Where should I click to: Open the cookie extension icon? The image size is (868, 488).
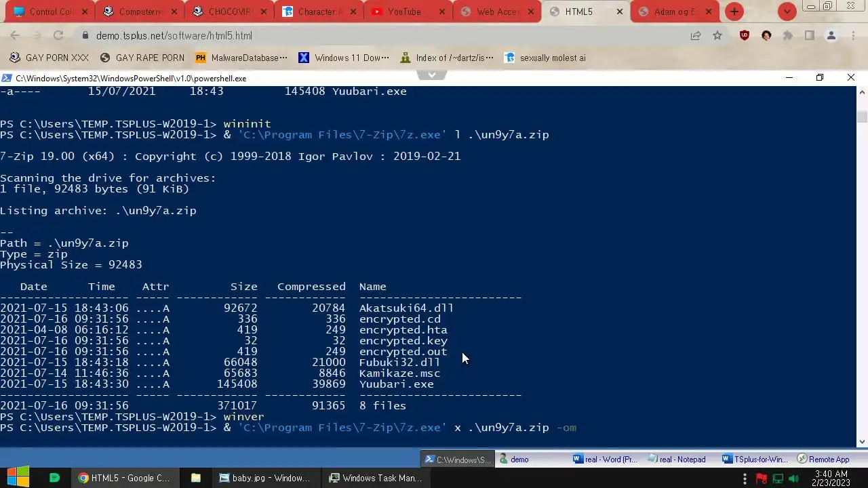(766, 36)
